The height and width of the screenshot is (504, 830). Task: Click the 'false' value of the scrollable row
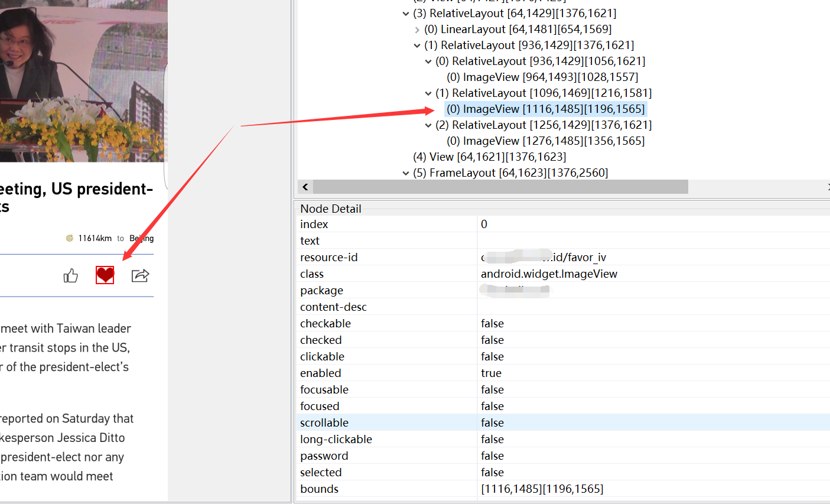492,422
